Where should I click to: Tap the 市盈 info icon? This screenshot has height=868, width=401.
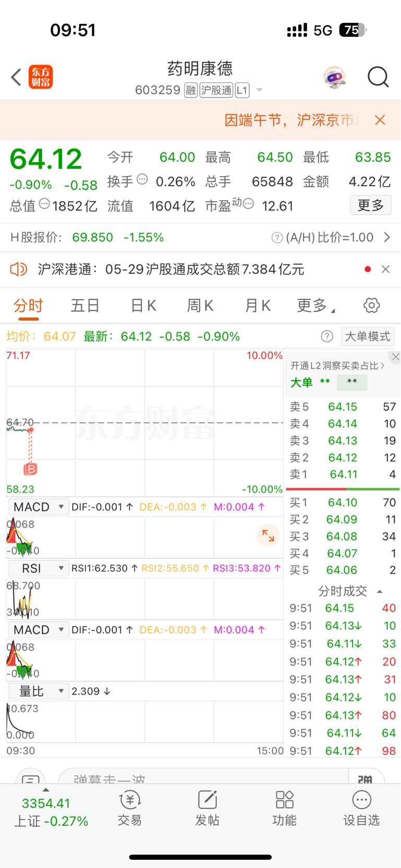coord(249,204)
